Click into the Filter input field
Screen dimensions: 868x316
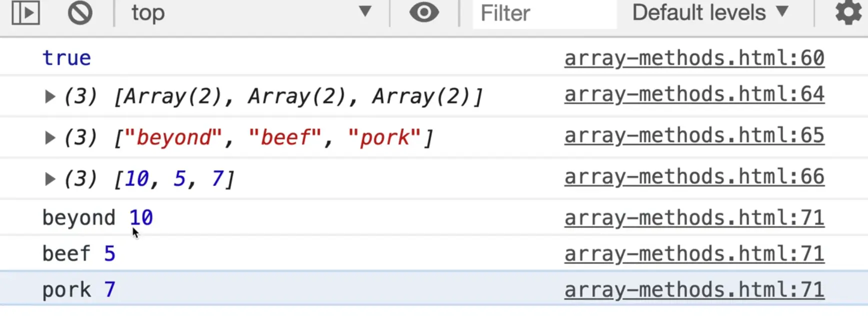click(x=544, y=13)
